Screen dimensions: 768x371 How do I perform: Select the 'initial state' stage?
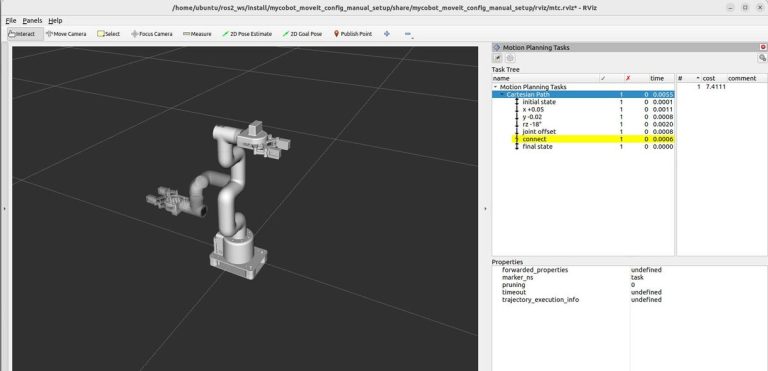click(539, 102)
